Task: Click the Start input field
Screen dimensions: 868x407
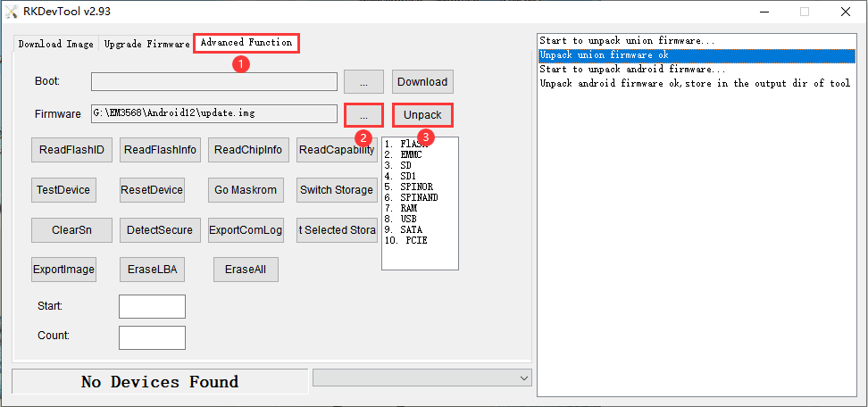Action: pos(152,306)
